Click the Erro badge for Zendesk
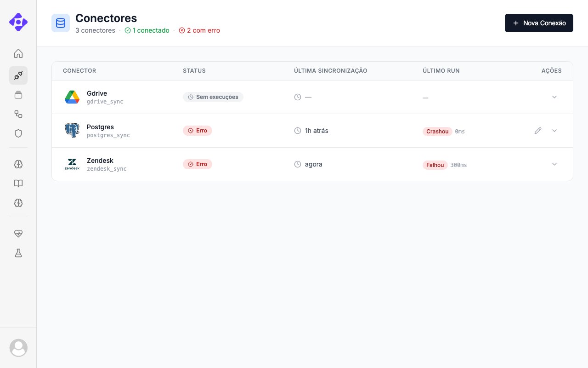The image size is (588, 368). 198,164
